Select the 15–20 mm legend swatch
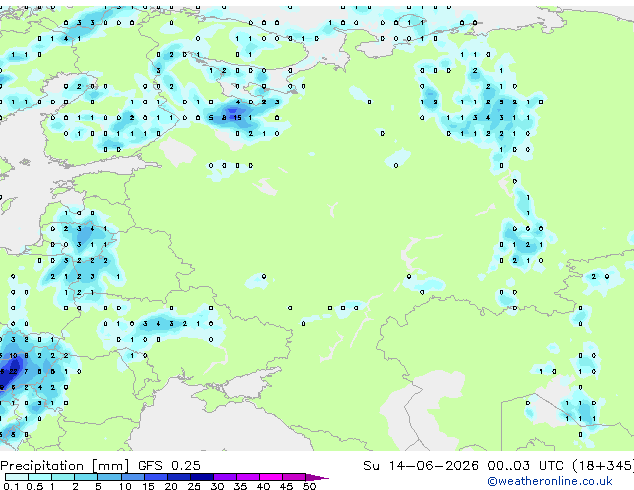 pos(155,477)
